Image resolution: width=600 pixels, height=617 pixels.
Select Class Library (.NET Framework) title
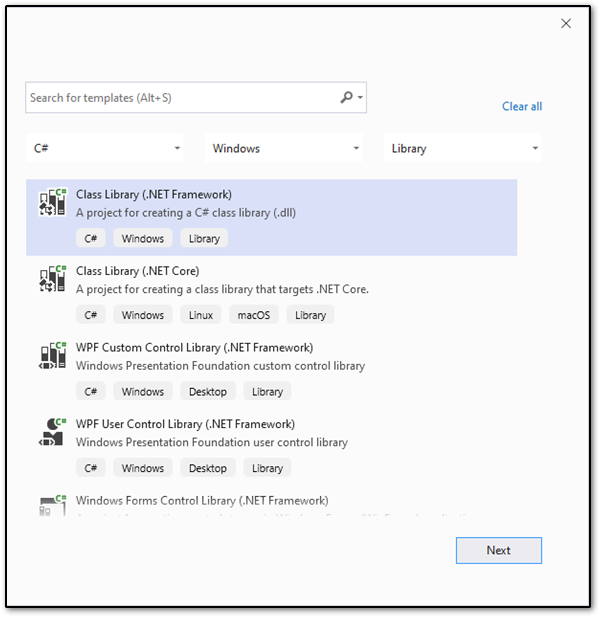154,194
